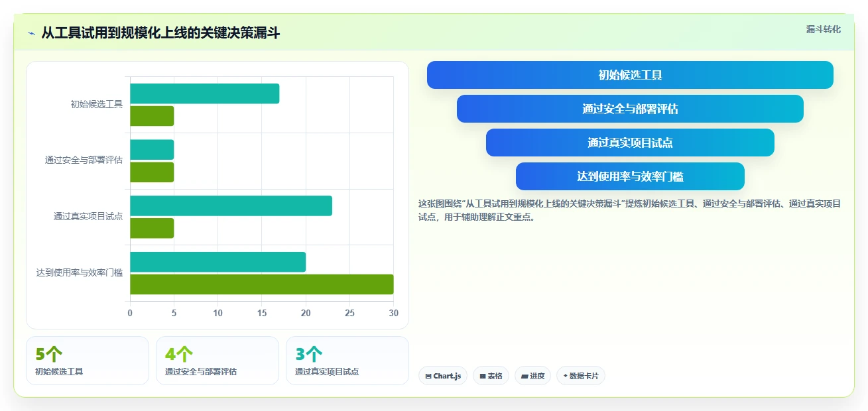Click the 通过真实项目试点 y-axis label
The height and width of the screenshot is (411, 868).
pos(88,216)
